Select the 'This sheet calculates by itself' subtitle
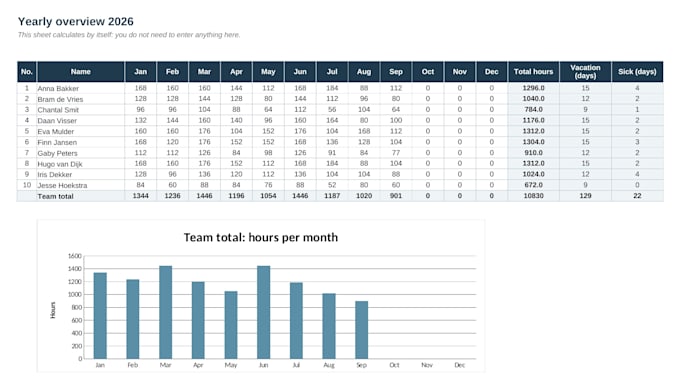This screenshot has height=388, width=680. click(x=129, y=35)
